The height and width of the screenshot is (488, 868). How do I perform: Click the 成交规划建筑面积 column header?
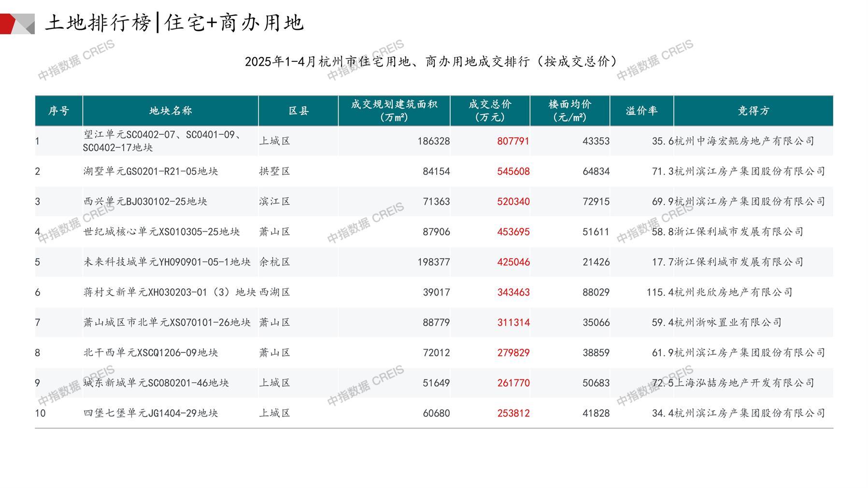[x=394, y=111]
